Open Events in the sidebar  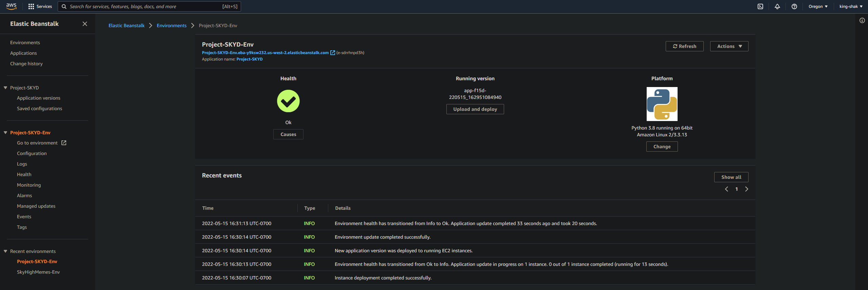[24, 217]
